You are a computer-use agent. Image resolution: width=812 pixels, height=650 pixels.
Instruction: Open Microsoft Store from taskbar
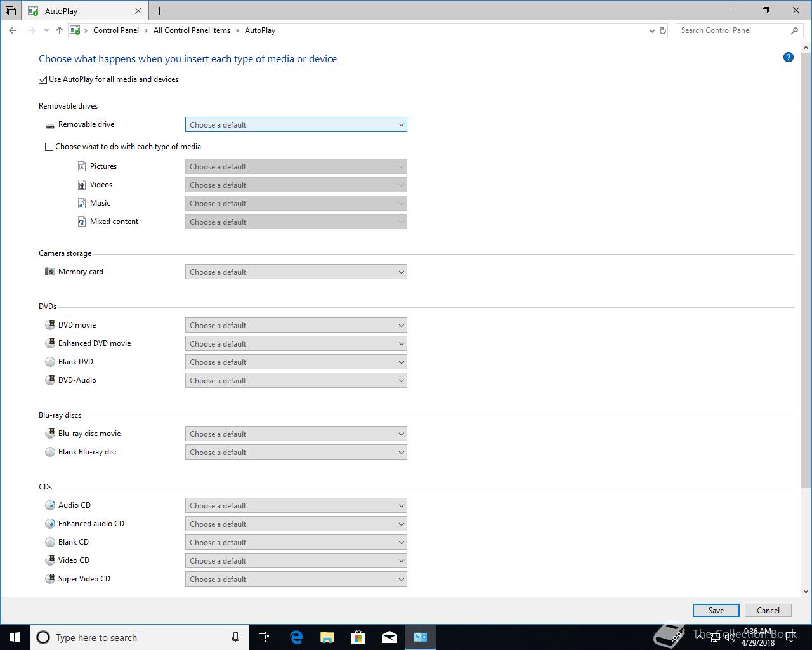[358, 637]
